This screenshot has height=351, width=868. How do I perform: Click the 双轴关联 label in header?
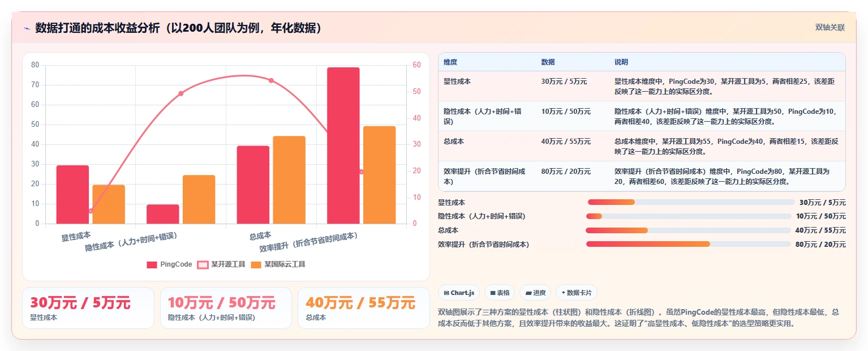coord(830,27)
